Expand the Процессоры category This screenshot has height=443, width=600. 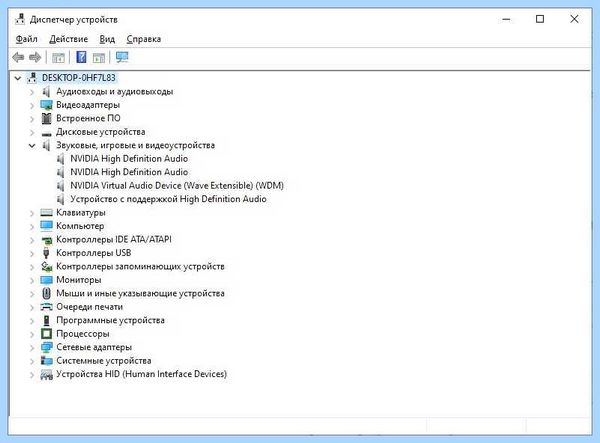(32, 334)
